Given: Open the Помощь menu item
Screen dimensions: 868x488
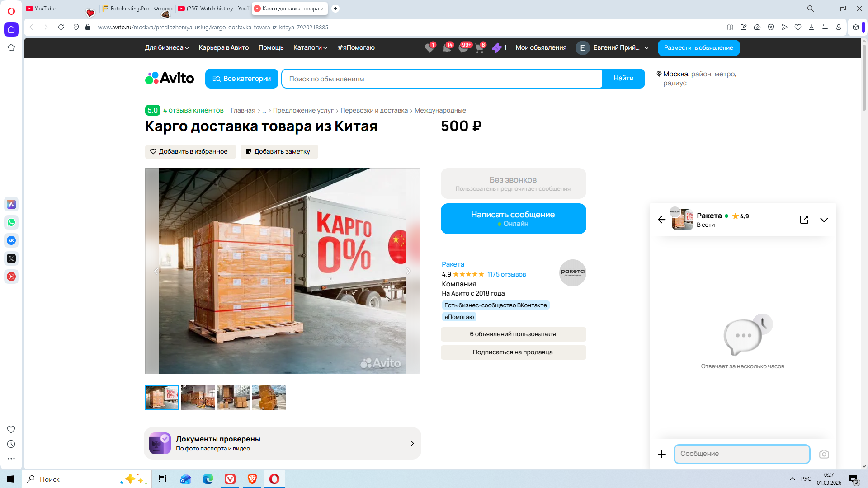Looking at the screenshot, I should (x=271, y=48).
